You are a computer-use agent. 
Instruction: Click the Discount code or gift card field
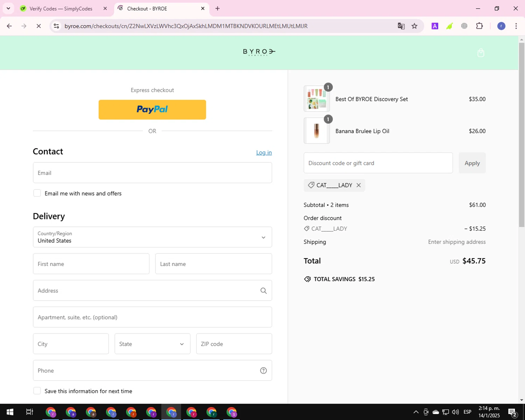(378, 163)
